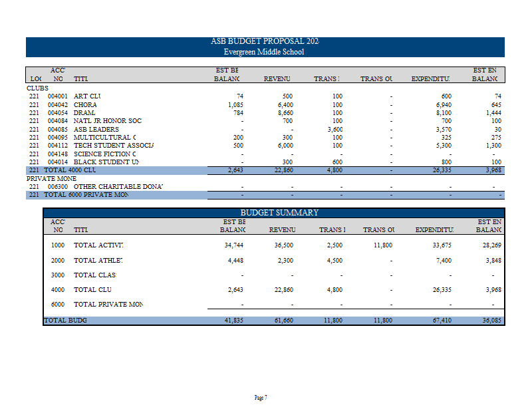The width and height of the screenshot is (532, 411).
Task: Select the BLACK STUDENT UN title
Action: 106,162
